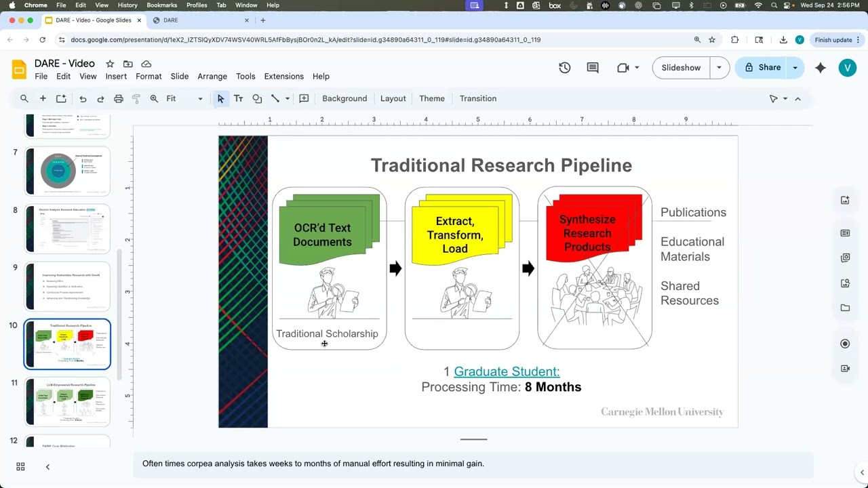Click the Gemini sparkle icon
This screenshot has height=488, width=868.
(821, 68)
